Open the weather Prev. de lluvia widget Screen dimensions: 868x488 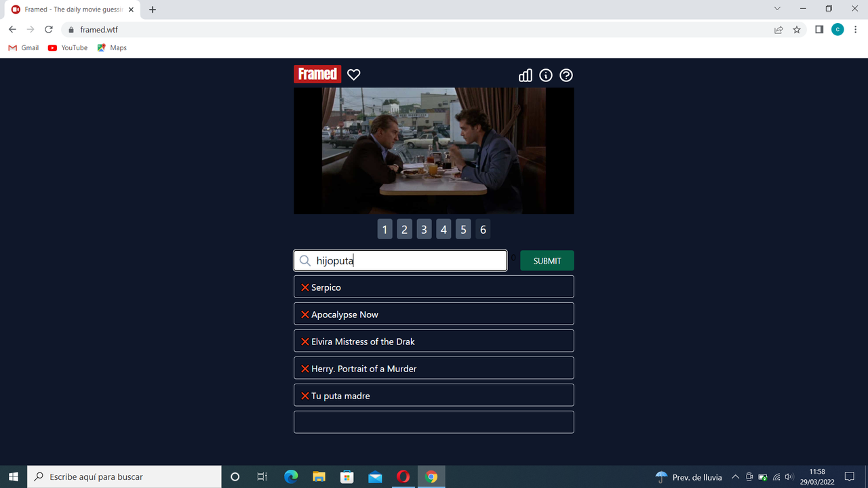click(688, 477)
